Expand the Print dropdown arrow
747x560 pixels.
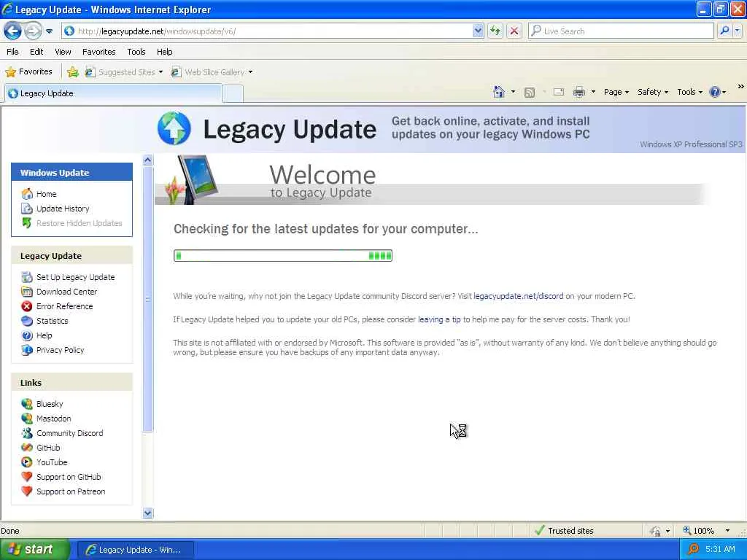pos(593,92)
